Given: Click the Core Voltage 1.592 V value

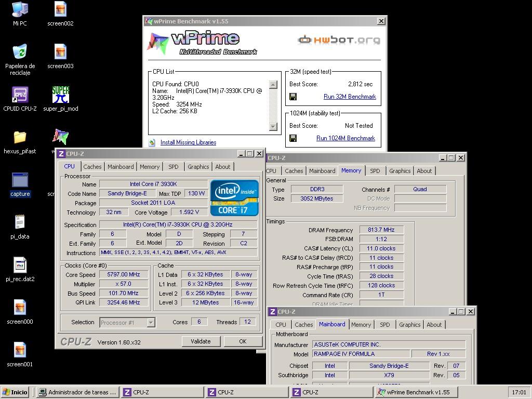Looking at the screenshot, I should click(189, 212).
